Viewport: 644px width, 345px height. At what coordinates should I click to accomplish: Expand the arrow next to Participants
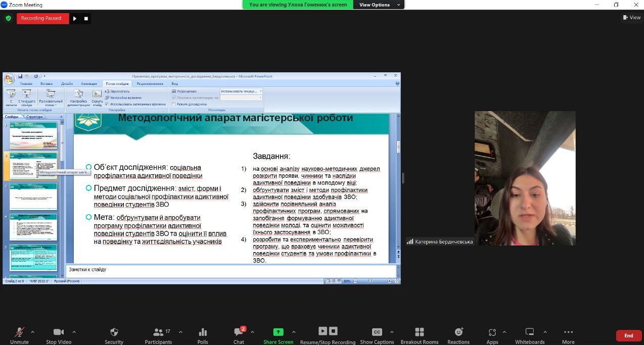(x=180, y=332)
